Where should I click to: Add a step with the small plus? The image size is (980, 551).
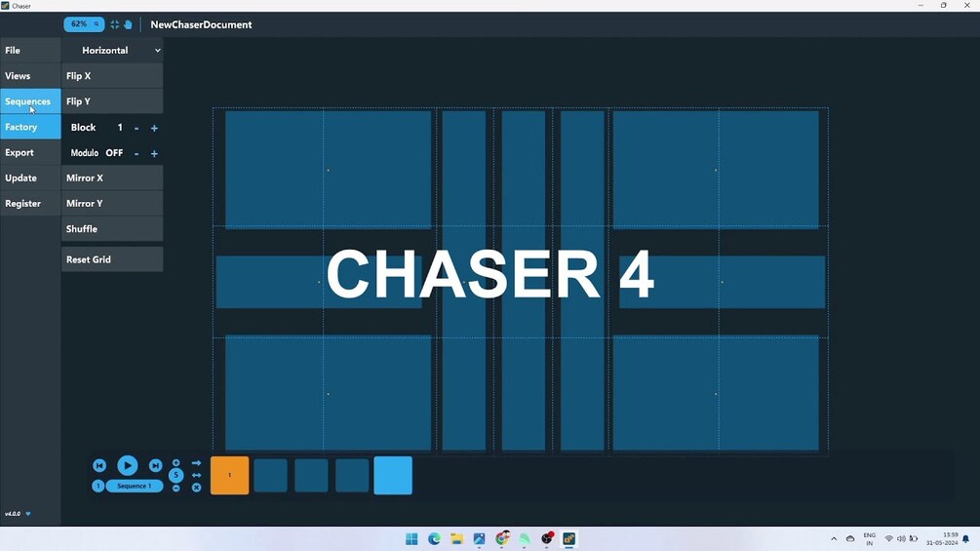176,463
